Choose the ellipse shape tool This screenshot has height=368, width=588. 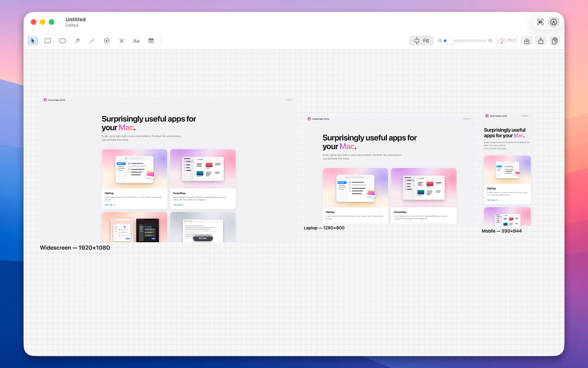pyautogui.click(x=62, y=41)
